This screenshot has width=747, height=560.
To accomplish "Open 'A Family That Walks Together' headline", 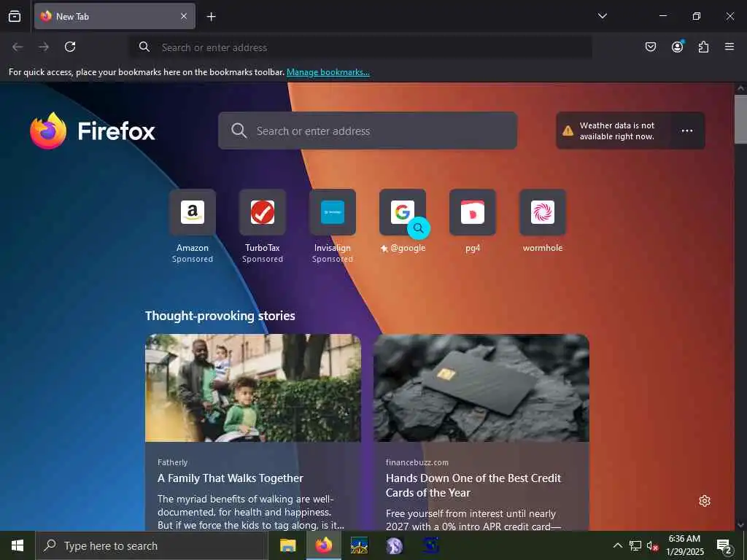I will coord(230,478).
